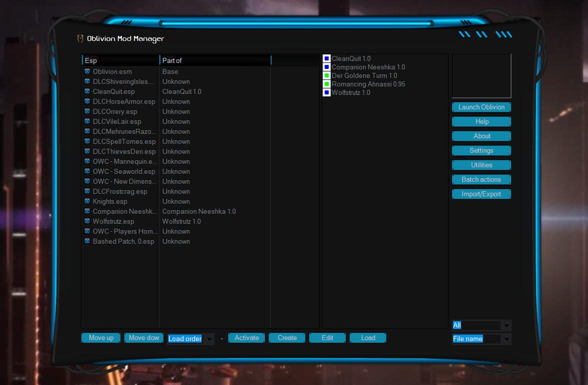The image size is (588, 385).
Task: Sort plugins by the Esp column header
Action: coord(120,60)
